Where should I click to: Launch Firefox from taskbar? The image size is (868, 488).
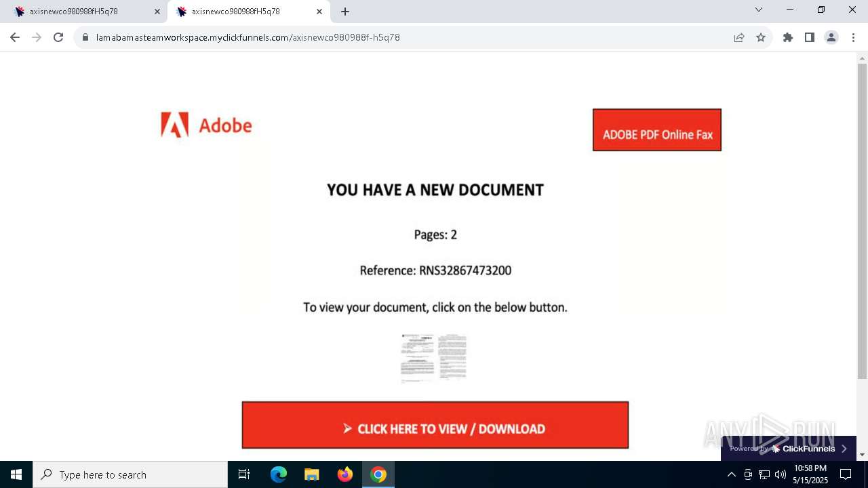pyautogui.click(x=345, y=474)
